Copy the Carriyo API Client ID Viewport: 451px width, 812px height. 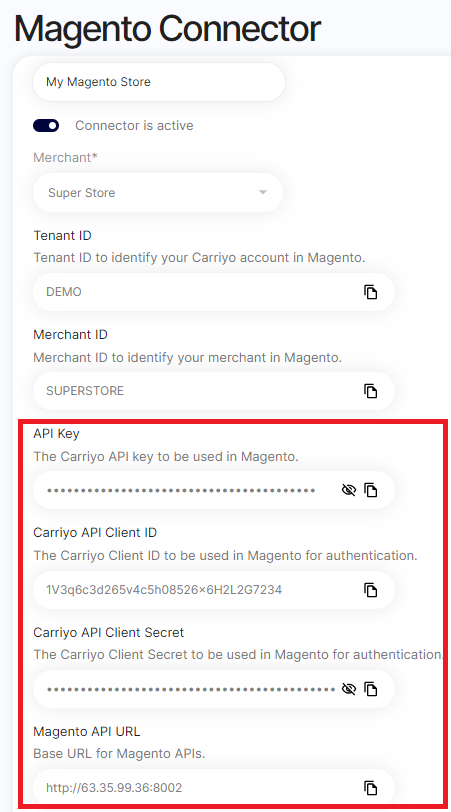pyautogui.click(x=370, y=590)
